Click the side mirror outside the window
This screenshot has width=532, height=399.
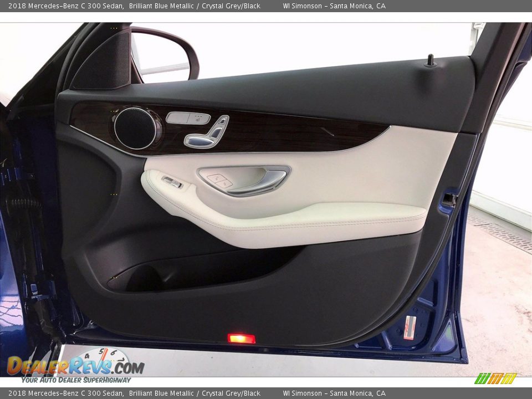coord(165,54)
